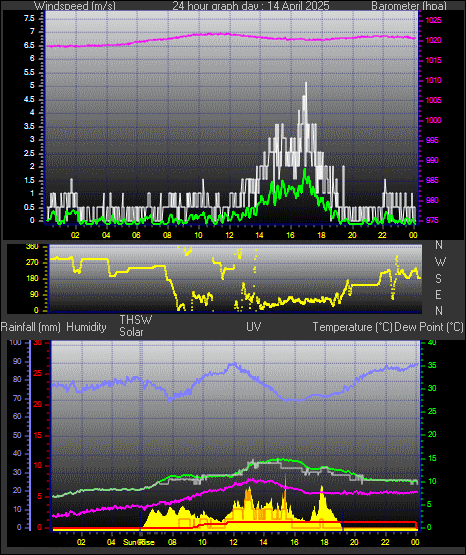Select the blue 70 humidity axis value
466x555 pixels.
coord(17,398)
